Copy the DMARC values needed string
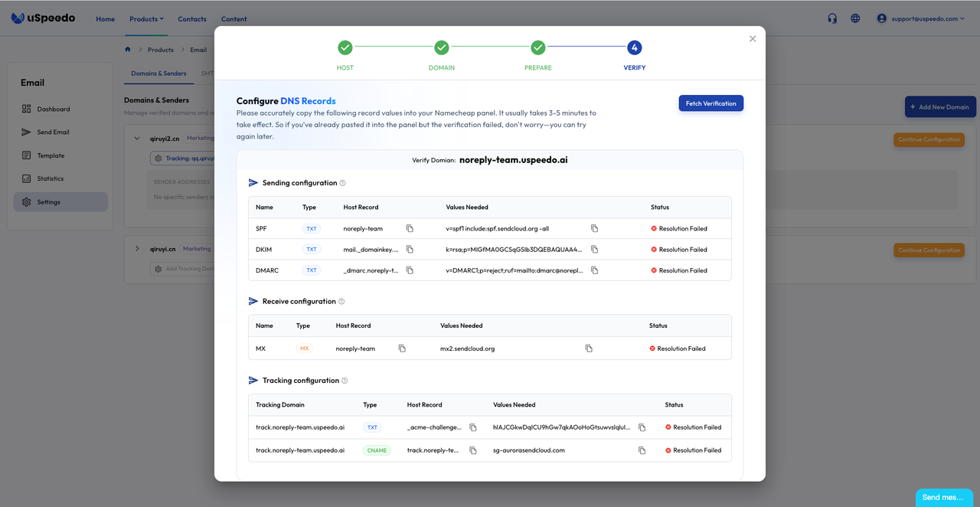The image size is (980, 507). tap(594, 270)
